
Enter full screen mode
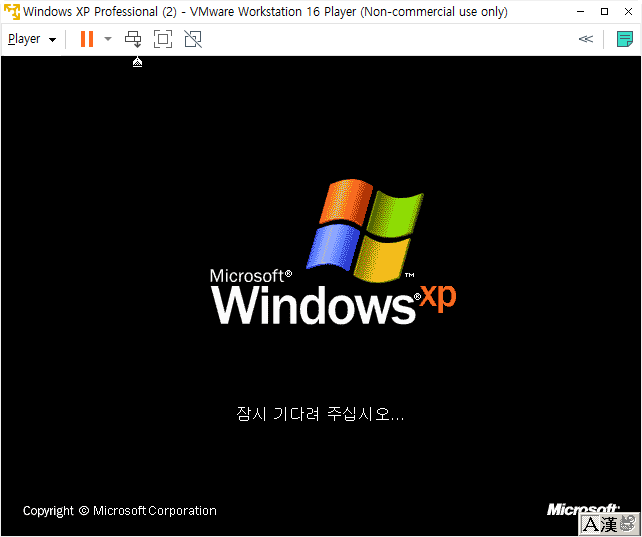tap(163, 39)
